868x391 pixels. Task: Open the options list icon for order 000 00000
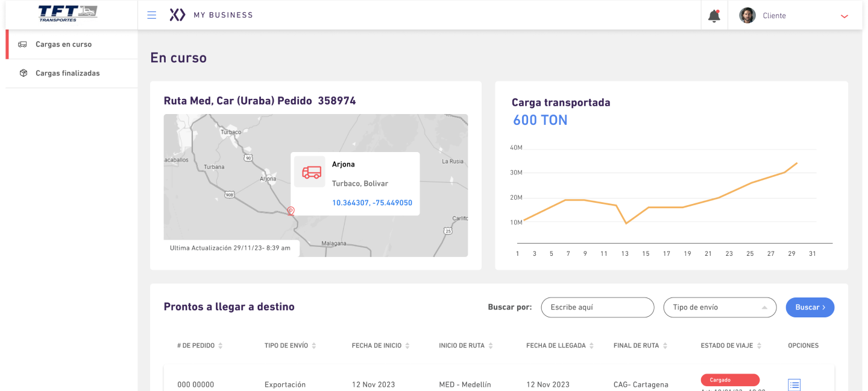(x=794, y=384)
